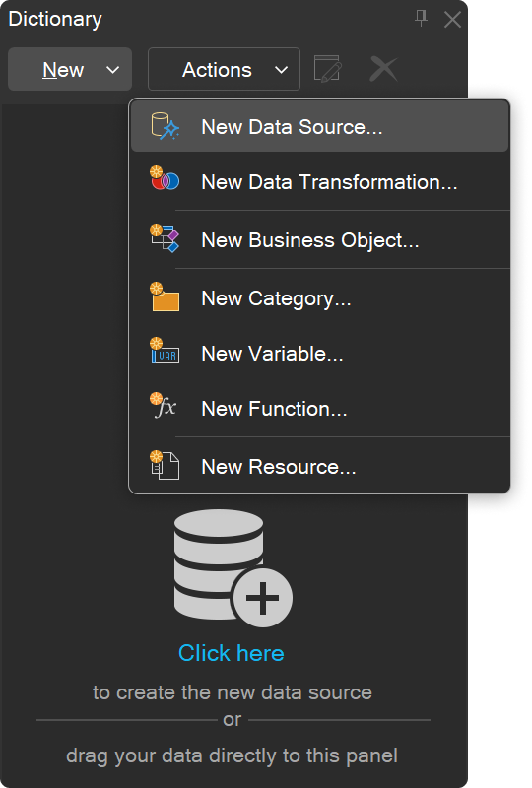Expand the Actions dropdown
532x788 pixels.
[225, 69]
